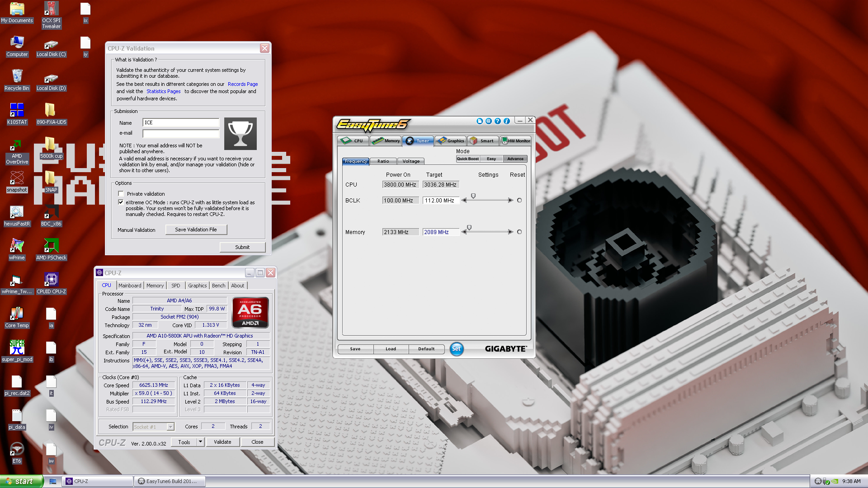This screenshot has width=868, height=488.
Task: Open EasyTune6 help question-mark icon
Action: tap(497, 121)
